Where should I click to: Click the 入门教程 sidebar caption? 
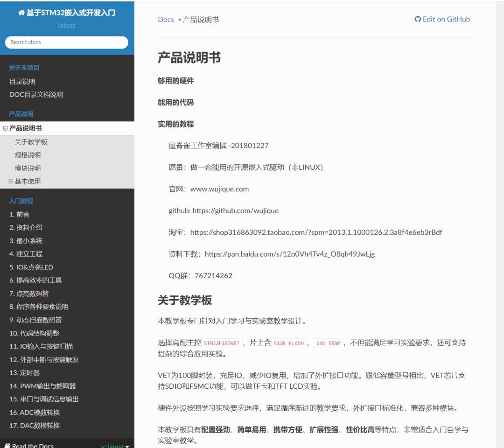pos(21,201)
